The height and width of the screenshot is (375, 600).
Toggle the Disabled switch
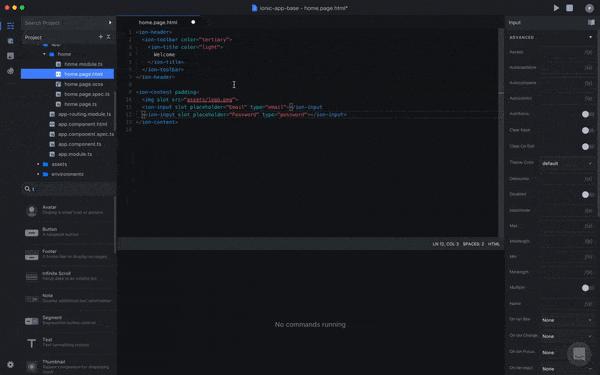587,194
